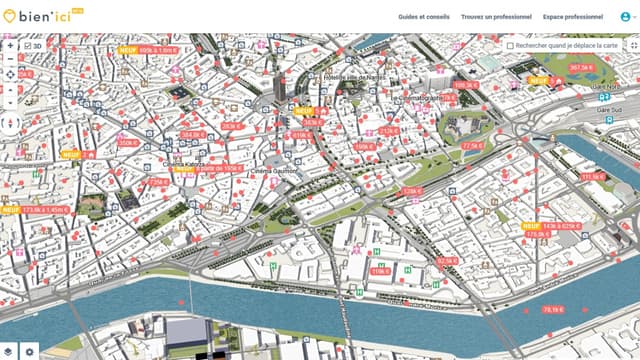Select the 82,5k € price marker
The width and height of the screenshot is (640, 360).
pyautogui.click(x=447, y=260)
